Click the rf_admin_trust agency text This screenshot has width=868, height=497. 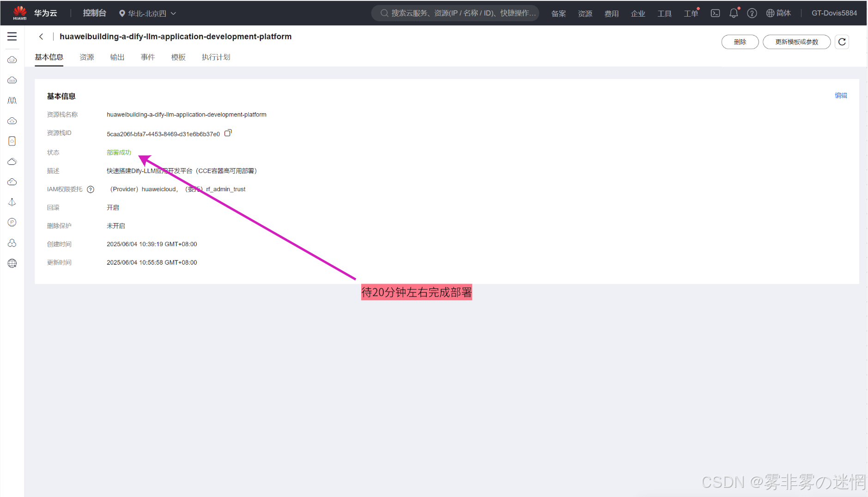226,189
